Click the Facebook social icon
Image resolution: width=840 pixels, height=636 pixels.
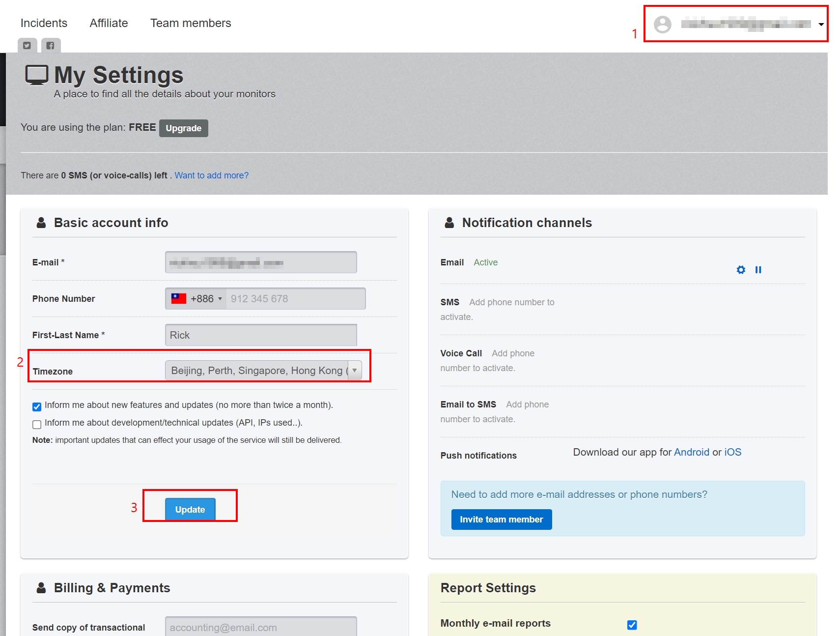click(x=51, y=46)
